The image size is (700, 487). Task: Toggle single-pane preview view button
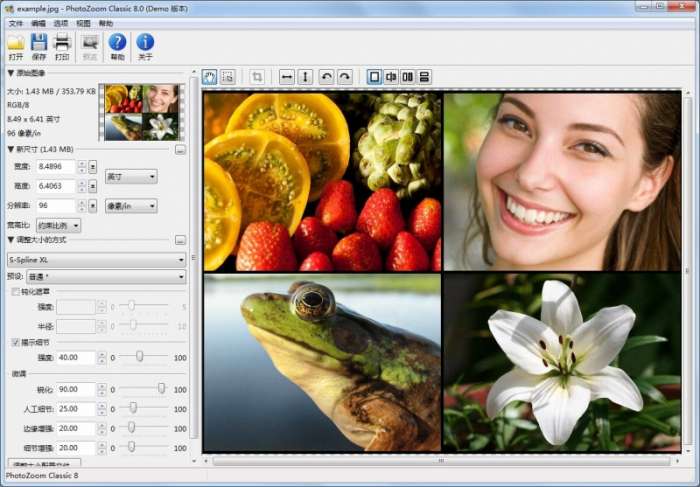374,76
